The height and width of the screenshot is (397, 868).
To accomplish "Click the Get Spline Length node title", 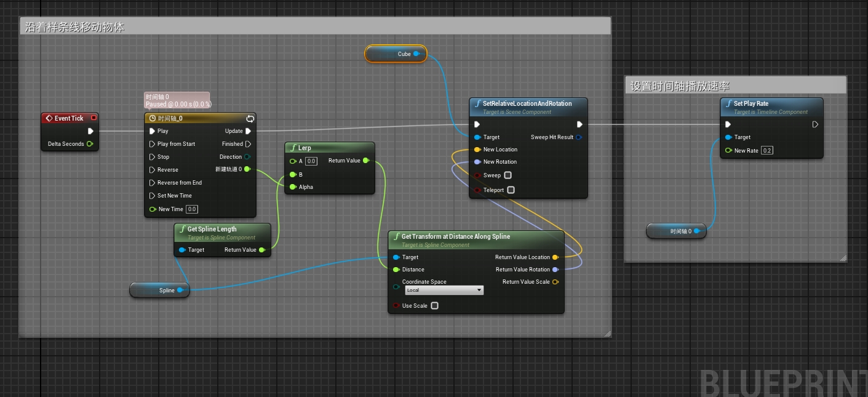I will pyautogui.click(x=212, y=229).
